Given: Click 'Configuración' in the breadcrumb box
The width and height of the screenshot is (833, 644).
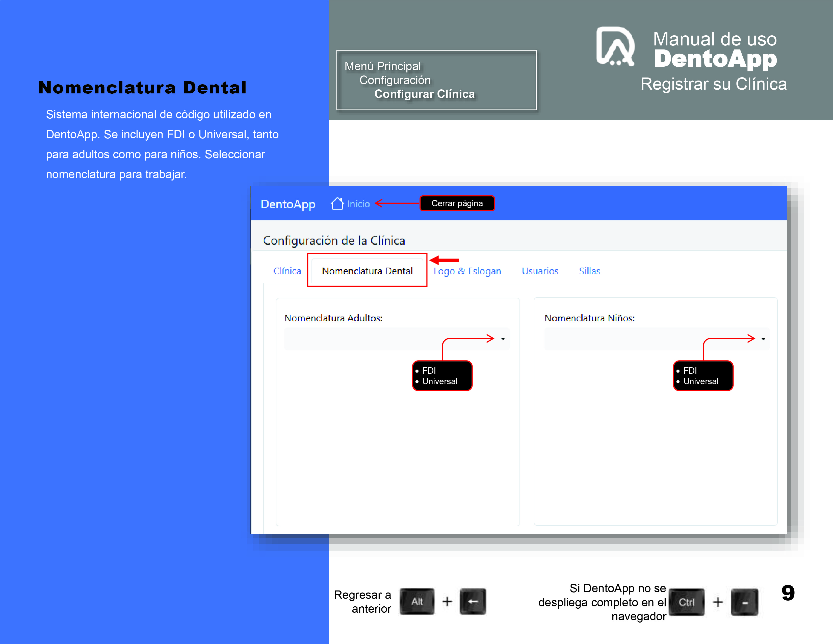Looking at the screenshot, I should pos(395,80).
